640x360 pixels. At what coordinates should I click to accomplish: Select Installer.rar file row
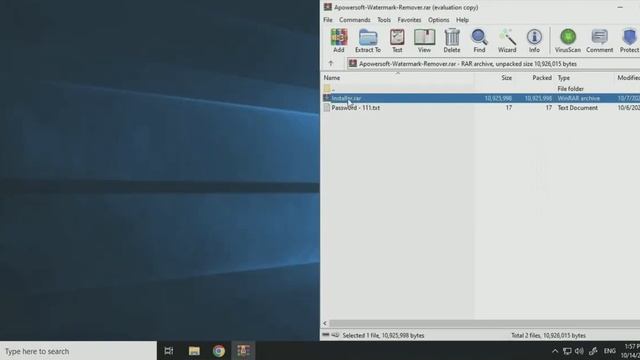[x=480, y=98]
